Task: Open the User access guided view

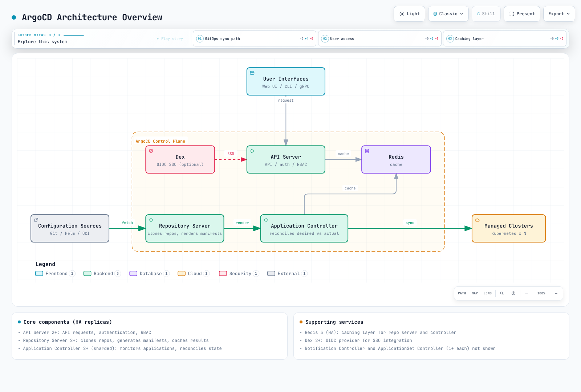Action: [380, 38]
